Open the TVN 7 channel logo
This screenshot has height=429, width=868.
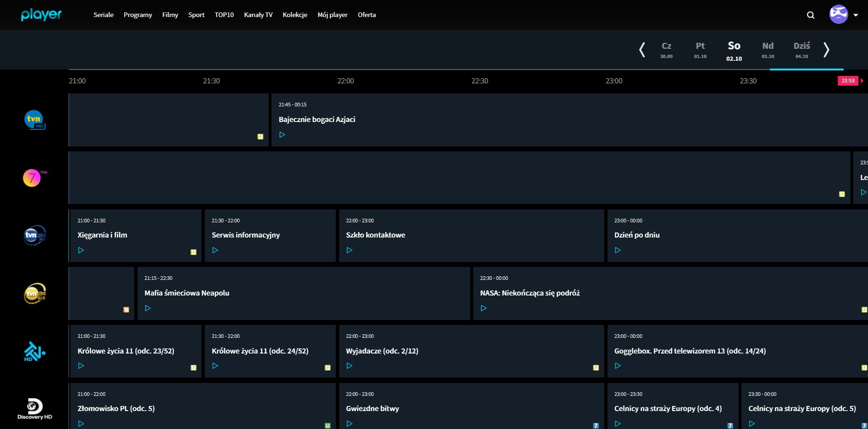click(x=35, y=178)
